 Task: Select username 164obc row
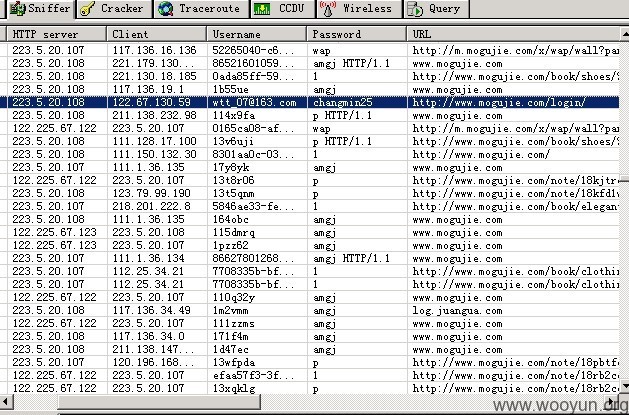309,219
